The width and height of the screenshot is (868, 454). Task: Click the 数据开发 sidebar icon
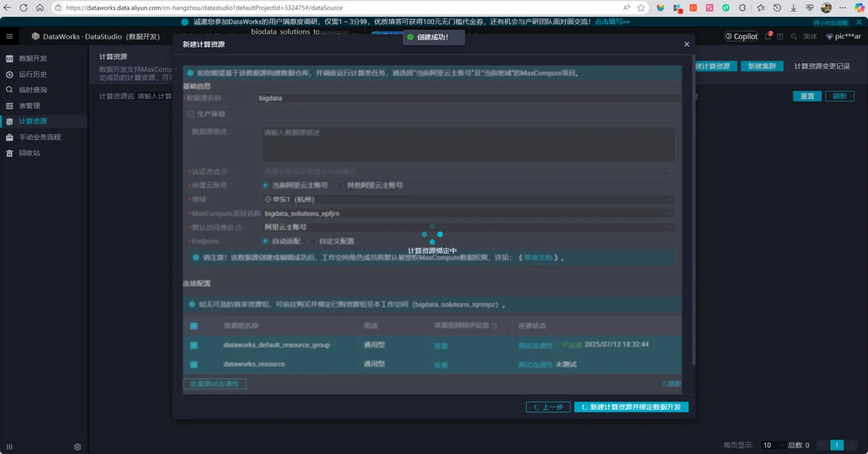tap(9, 58)
